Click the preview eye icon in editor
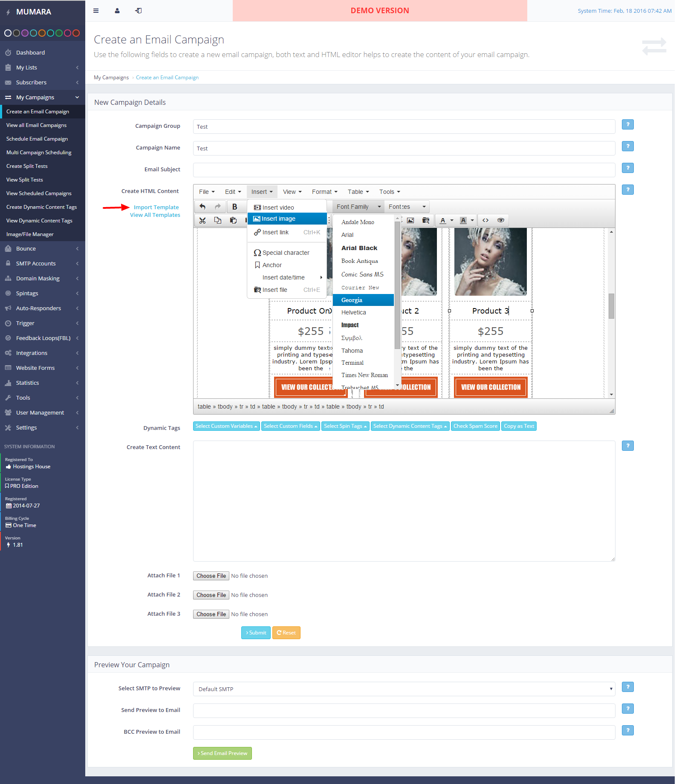The width and height of the screenshot is (682, 784). pyautogui.click(x=501, y=220)
